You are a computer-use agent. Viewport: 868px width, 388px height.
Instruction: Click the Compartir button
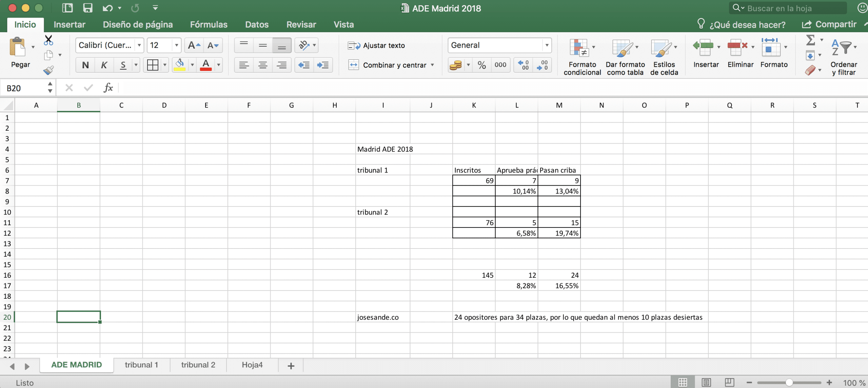pos(829,24)
